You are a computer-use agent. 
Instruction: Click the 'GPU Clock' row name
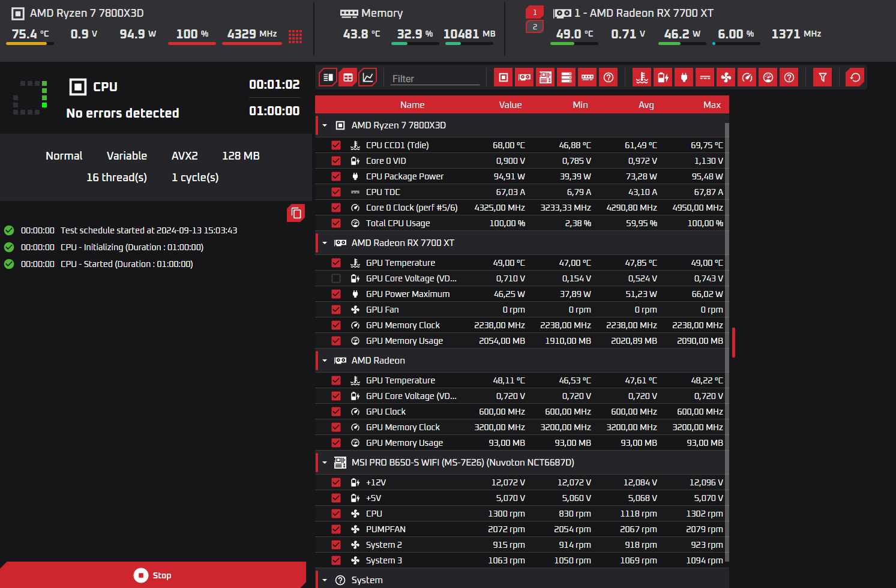(x=386, y=412)
